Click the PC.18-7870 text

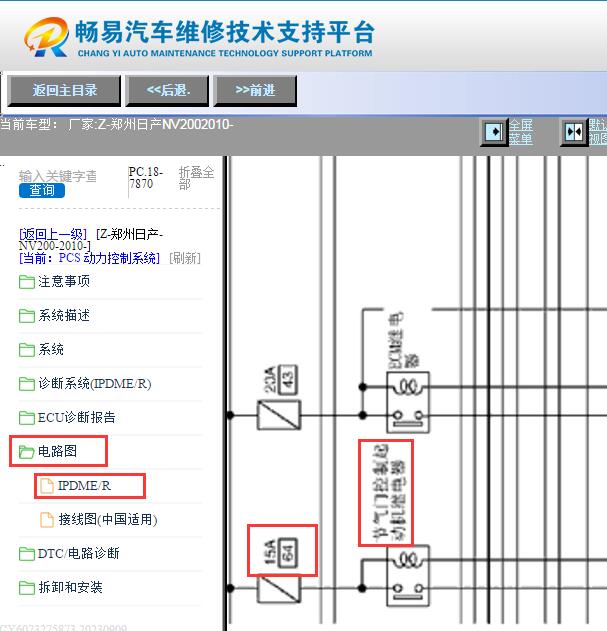coord(145,178)
